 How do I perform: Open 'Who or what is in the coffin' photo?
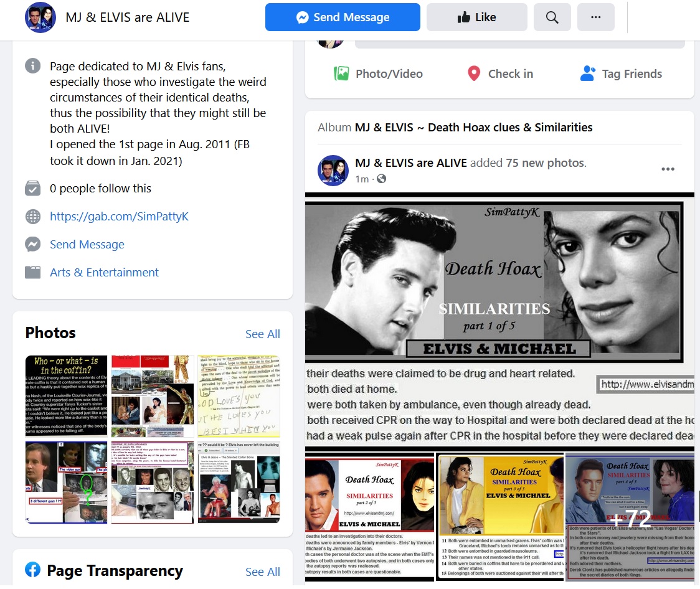click(66, 396)
